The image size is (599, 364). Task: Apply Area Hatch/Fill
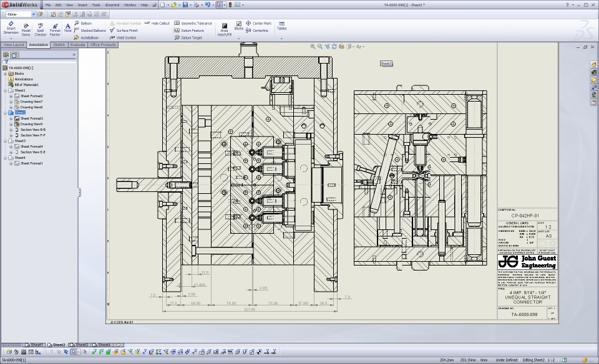pos(224,29)
